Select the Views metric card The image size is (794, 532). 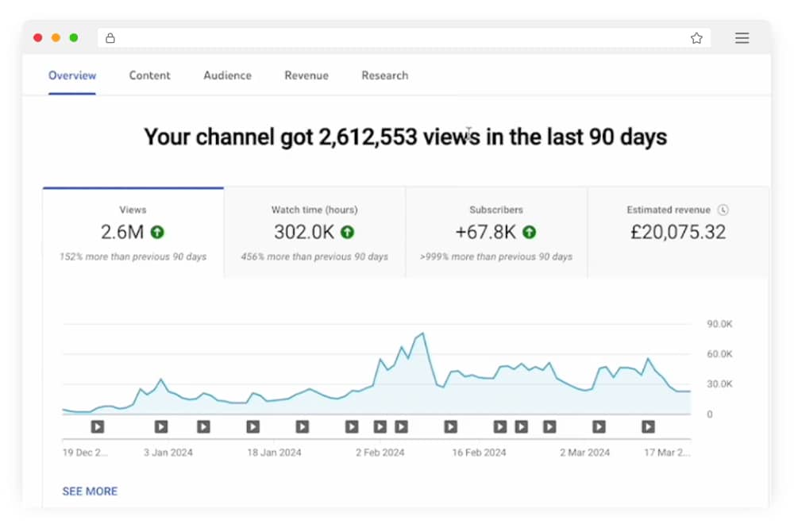point(133,233)
